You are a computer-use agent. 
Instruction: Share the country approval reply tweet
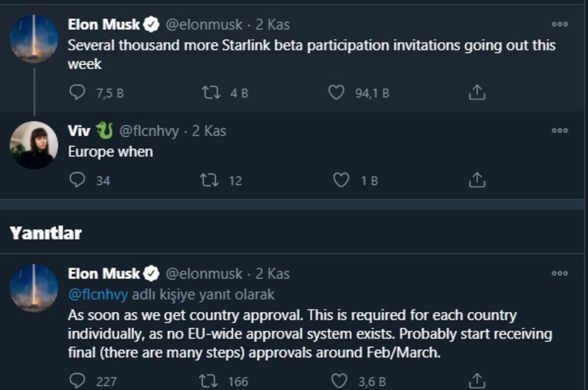(x=476, y=380)
